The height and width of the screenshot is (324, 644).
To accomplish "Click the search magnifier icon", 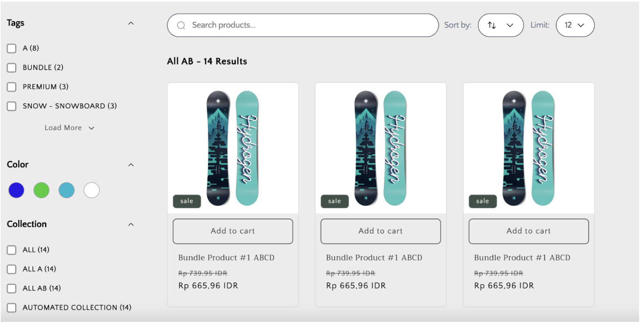I will (181, 25).
